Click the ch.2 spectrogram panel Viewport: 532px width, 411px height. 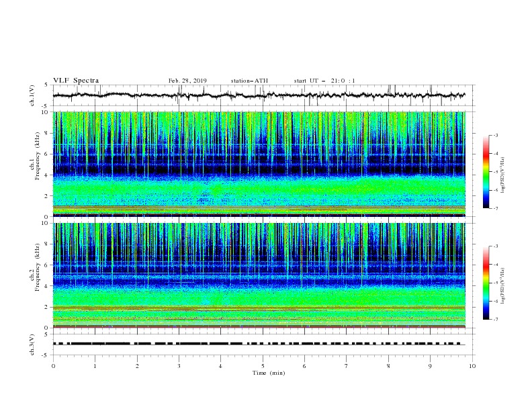[259, 275]
